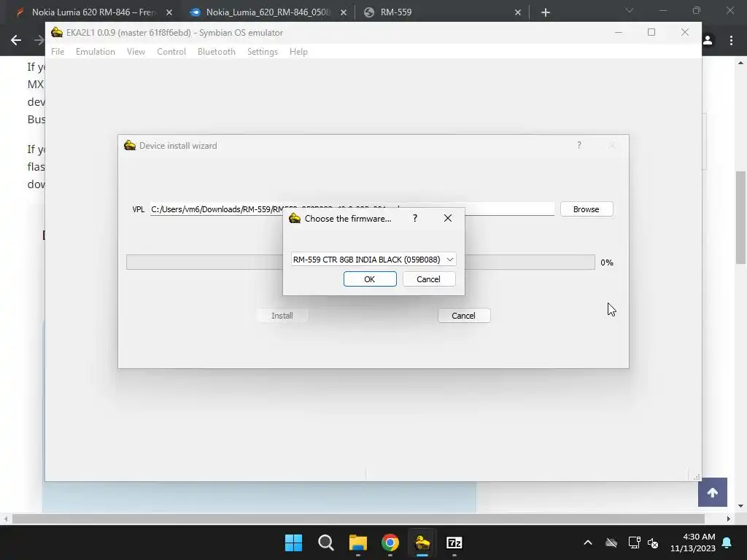Open the View menu

tap(136, 52)
